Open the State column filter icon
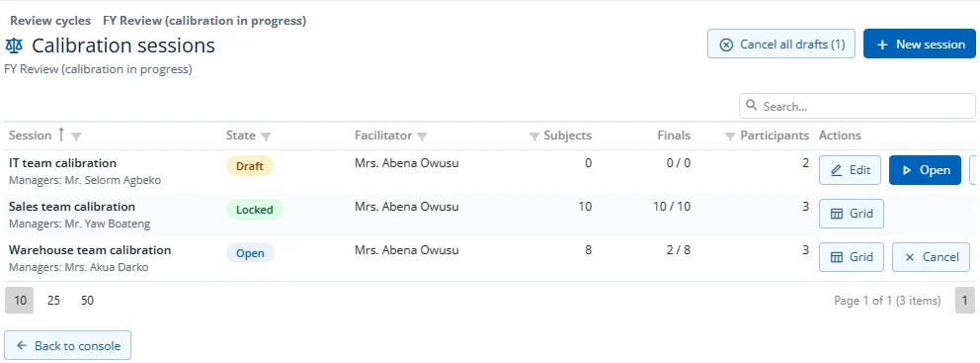Viewport: 980px width, 363px height. [266, 136]
